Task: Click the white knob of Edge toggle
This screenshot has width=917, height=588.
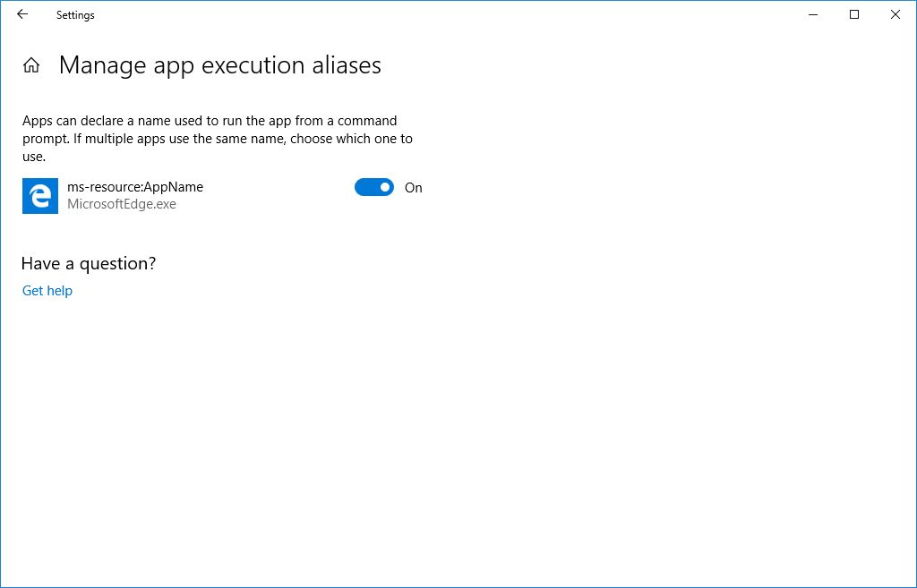Action: (x=385, y=187)
